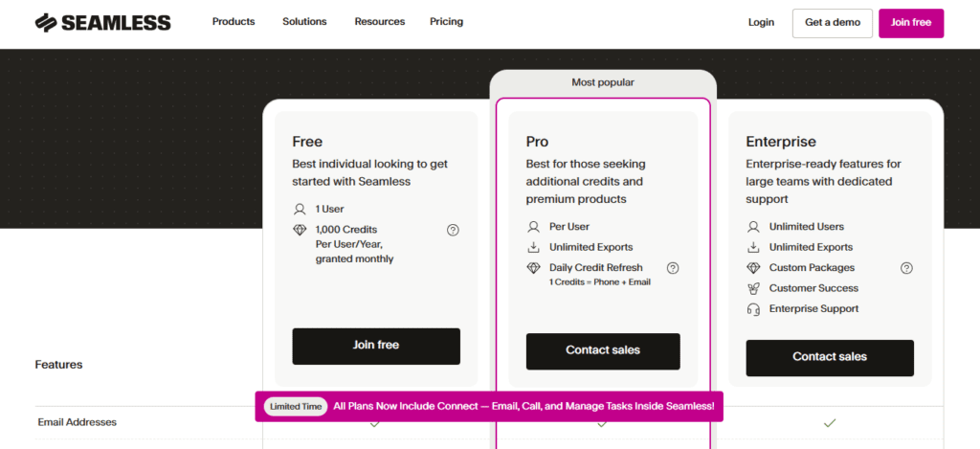Click the Limited Time Connect promo banner
The height and width of the screenshot is (449, 980).
(489, 406)
